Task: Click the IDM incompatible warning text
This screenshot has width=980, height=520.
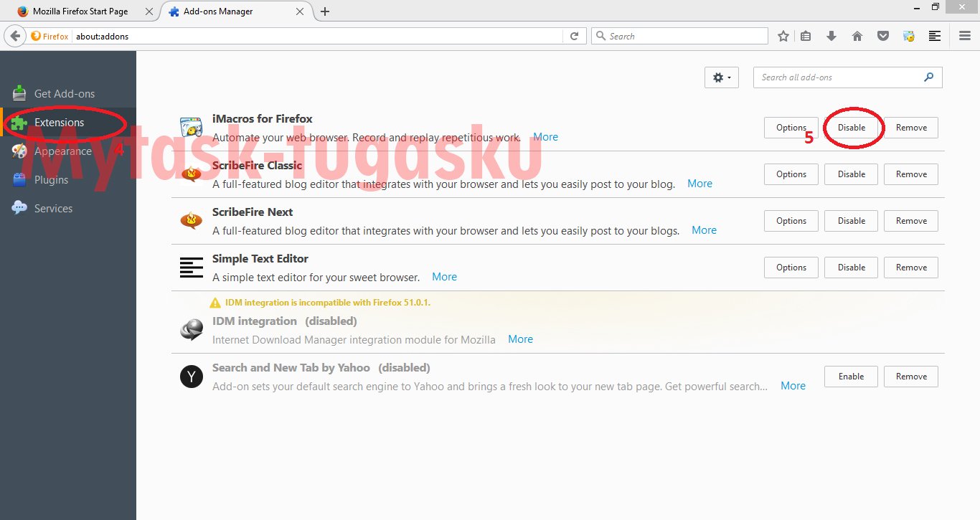Action: (328, 303)
